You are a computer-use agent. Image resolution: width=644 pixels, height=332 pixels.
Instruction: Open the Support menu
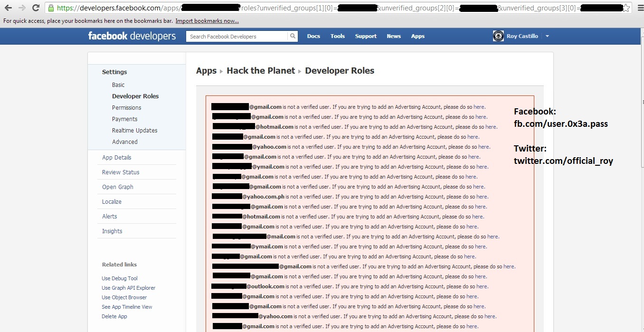[366, 36]
